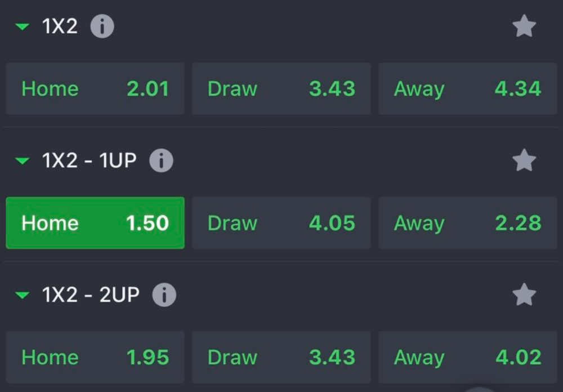Open info icon for 1X2 - 1UP market

[161, 161]
